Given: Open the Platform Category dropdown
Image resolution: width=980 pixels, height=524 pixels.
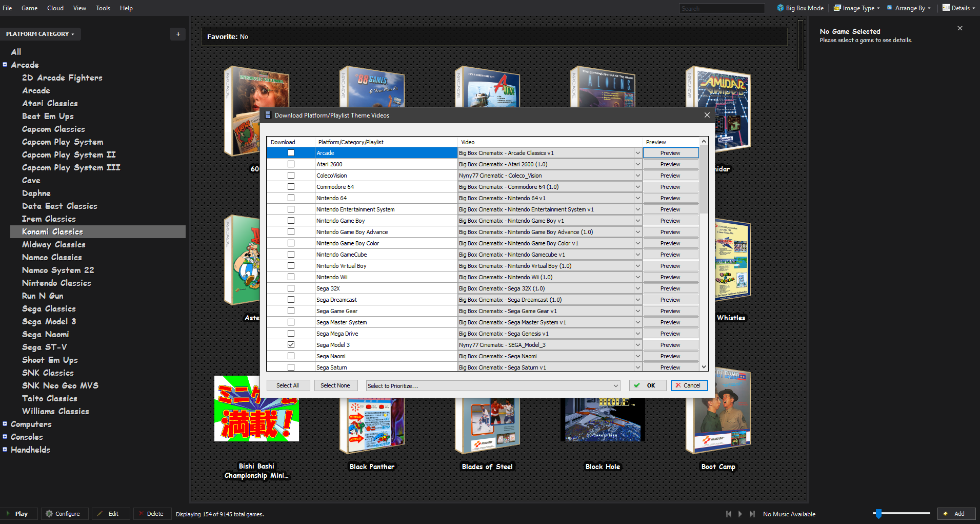Looking at the screenshot, I should 40,34.
